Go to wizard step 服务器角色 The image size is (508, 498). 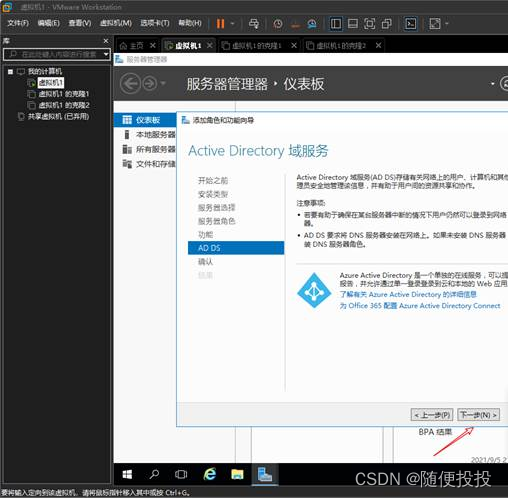[x=216, y=221]
